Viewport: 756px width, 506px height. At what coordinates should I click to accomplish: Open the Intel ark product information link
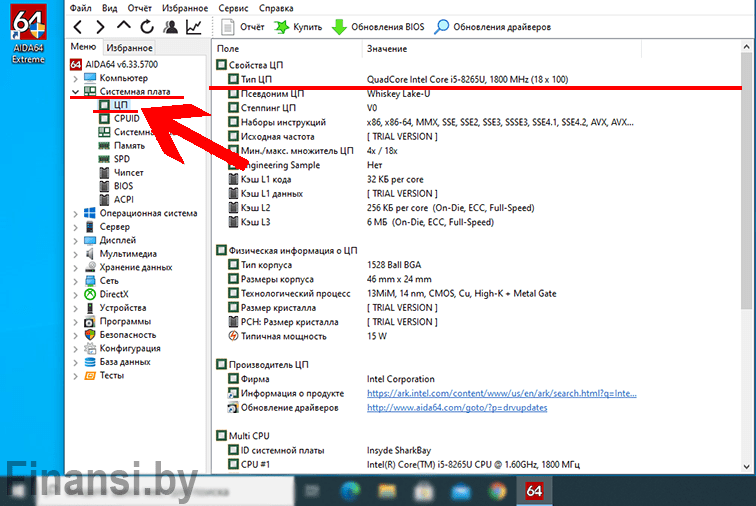(501, 393)
